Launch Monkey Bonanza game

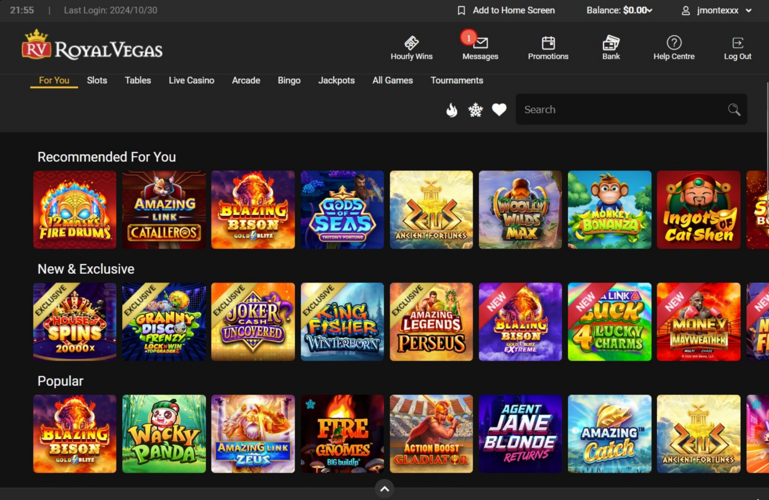610,210
